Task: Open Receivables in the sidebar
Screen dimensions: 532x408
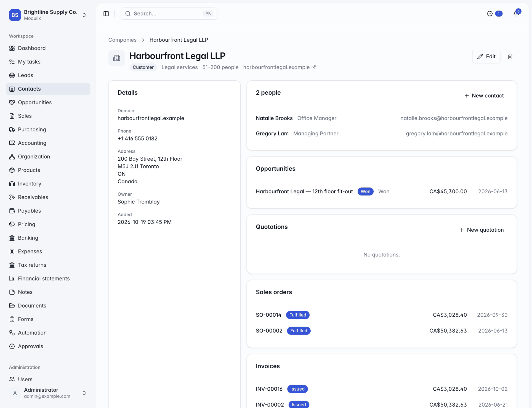Action: point(48,197)
